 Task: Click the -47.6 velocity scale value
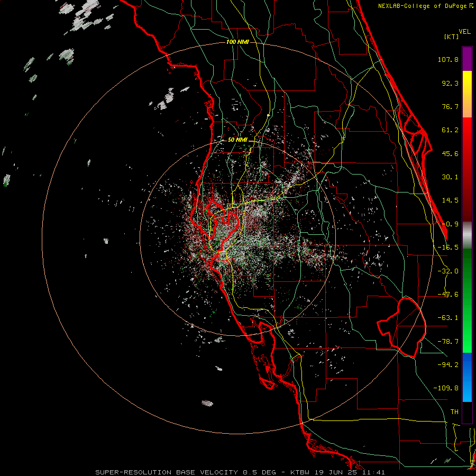pos(448,295)
